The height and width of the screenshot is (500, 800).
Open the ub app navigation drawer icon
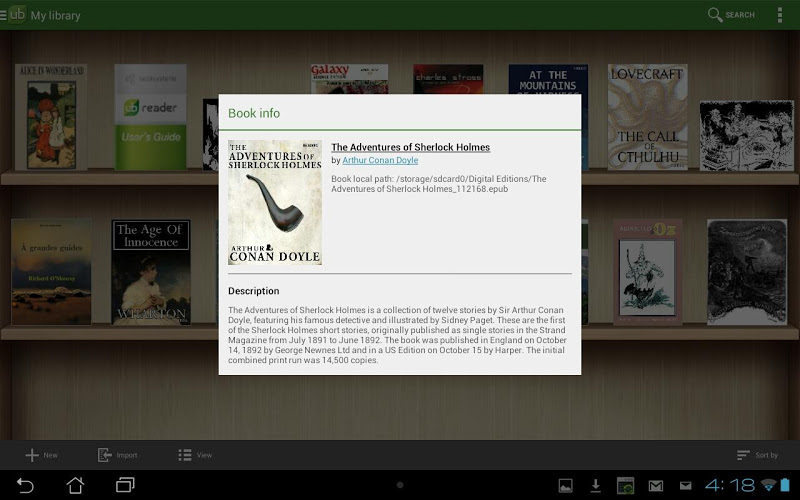tap(14, 15)
